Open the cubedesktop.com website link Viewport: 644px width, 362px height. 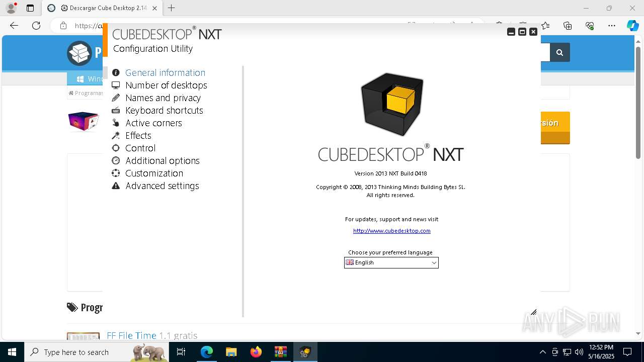tap(391, 231)
